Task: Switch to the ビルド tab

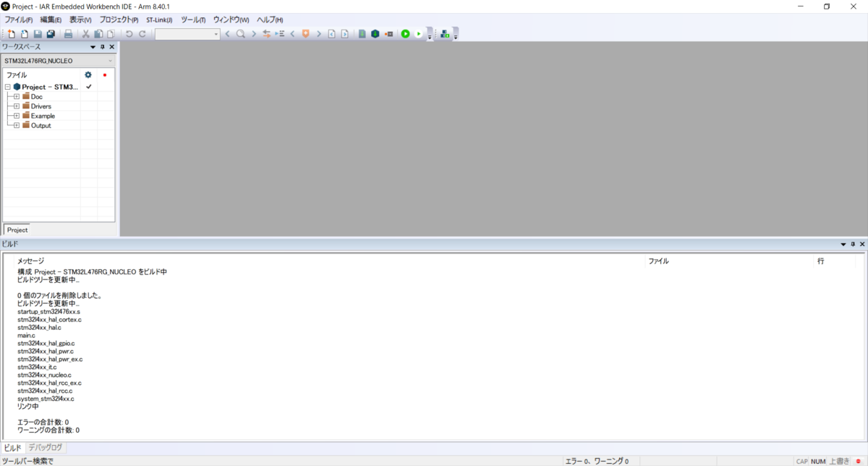Action: (x=13, y=448)
